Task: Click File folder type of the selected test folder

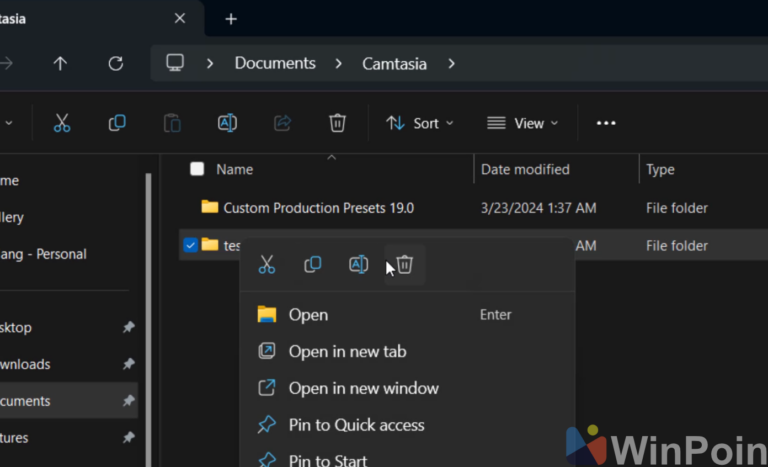Action: coord(676,246)
